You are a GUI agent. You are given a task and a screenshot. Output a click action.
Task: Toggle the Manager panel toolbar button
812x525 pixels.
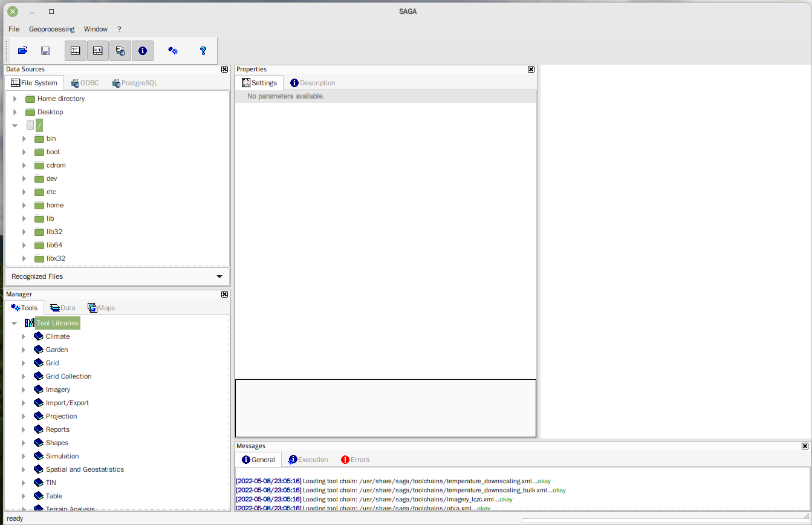pos(76,51)
